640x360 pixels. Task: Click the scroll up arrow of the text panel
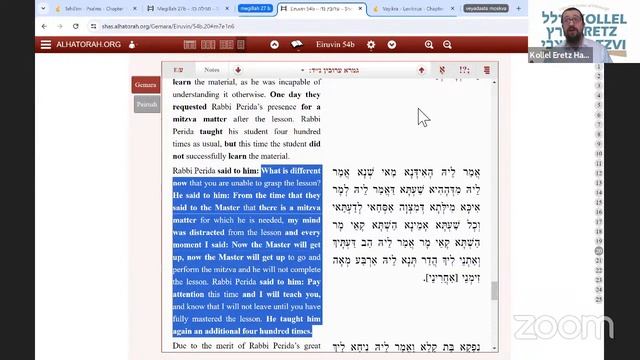494,82
